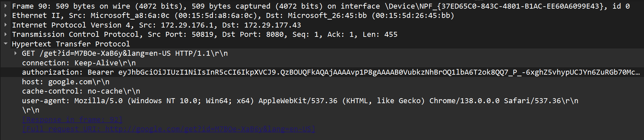Select the connection: Keep-Alive header

coord(79,63)
